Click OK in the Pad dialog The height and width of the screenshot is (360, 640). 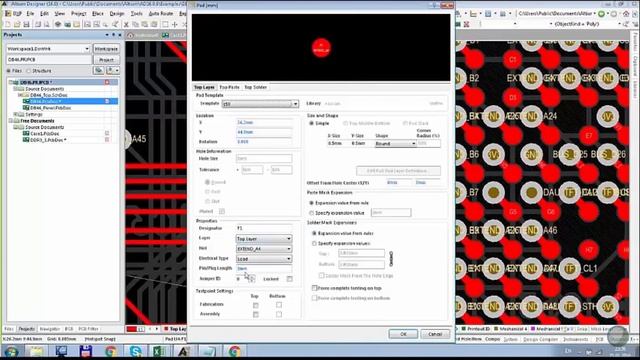[403, 334]
